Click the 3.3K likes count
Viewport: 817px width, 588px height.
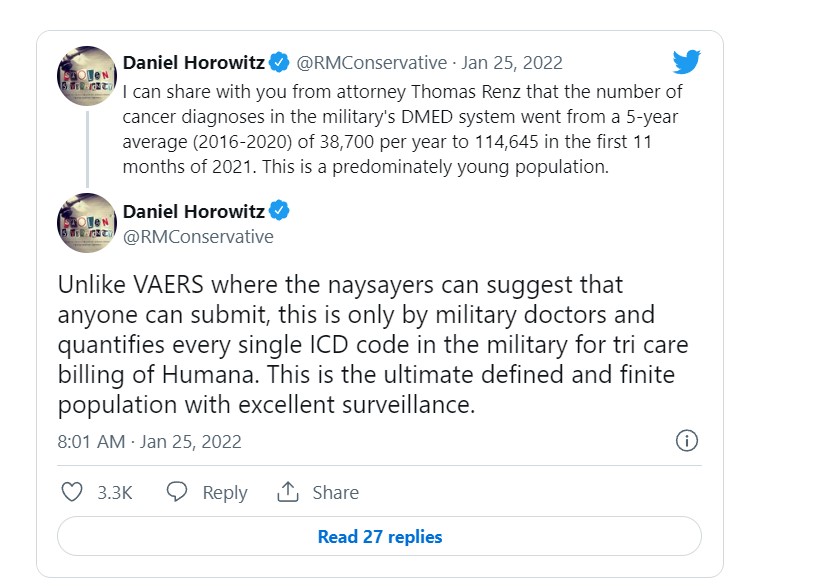[x=115, y=492]
